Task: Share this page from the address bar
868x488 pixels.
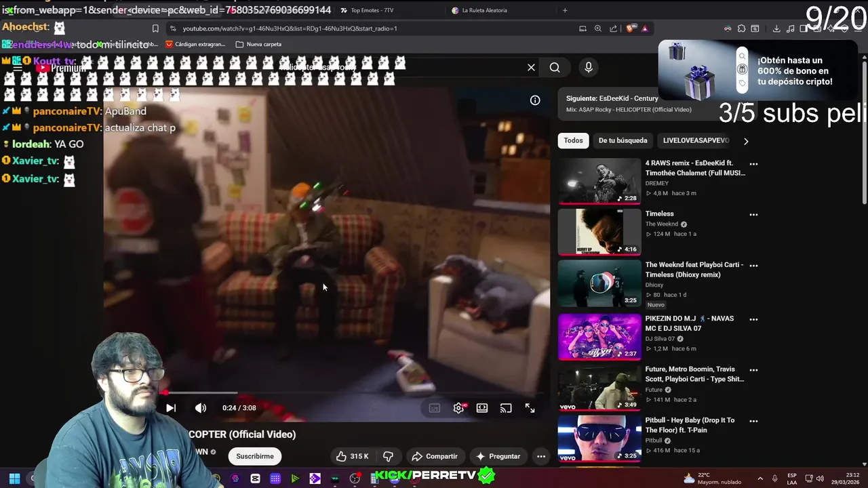Action: point(614,28)
